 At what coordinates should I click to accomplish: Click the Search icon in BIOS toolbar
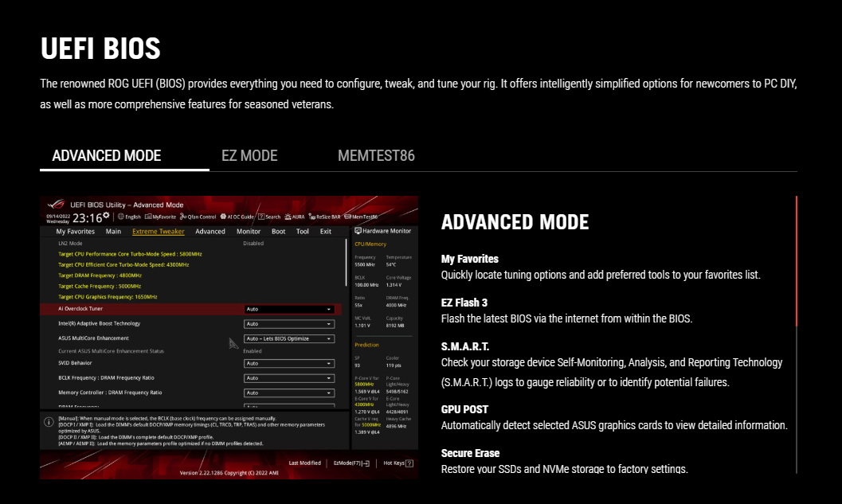pos(269,217)
